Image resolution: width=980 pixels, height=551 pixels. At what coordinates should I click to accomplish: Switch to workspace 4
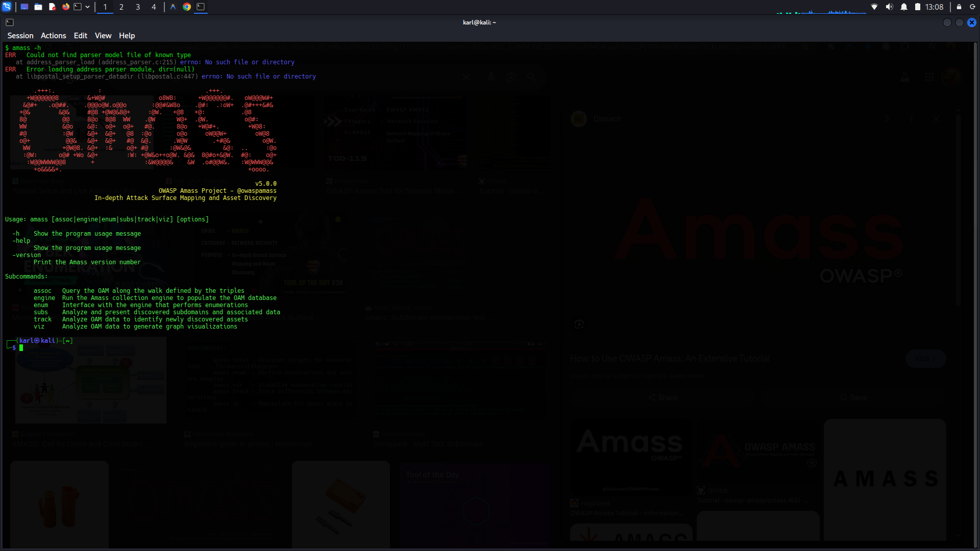(154, 7)
